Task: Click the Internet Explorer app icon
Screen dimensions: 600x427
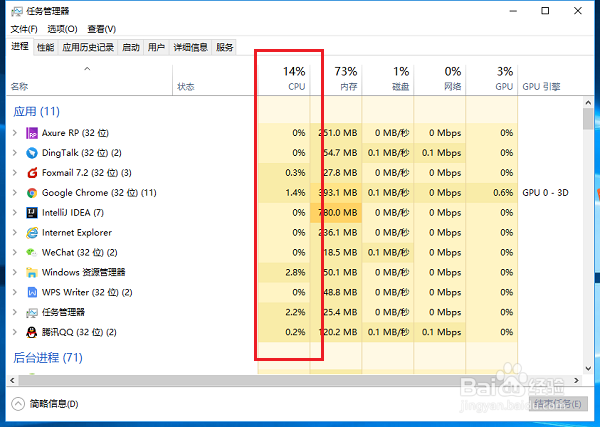Action: [x=32, y=233]
